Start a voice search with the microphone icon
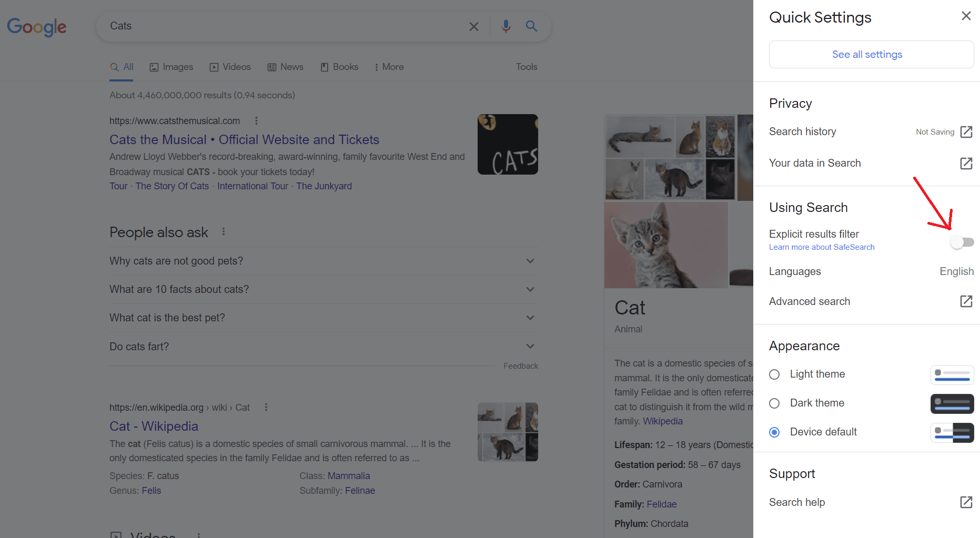Viewport: 980px width, 538px height. coord(506,26)
